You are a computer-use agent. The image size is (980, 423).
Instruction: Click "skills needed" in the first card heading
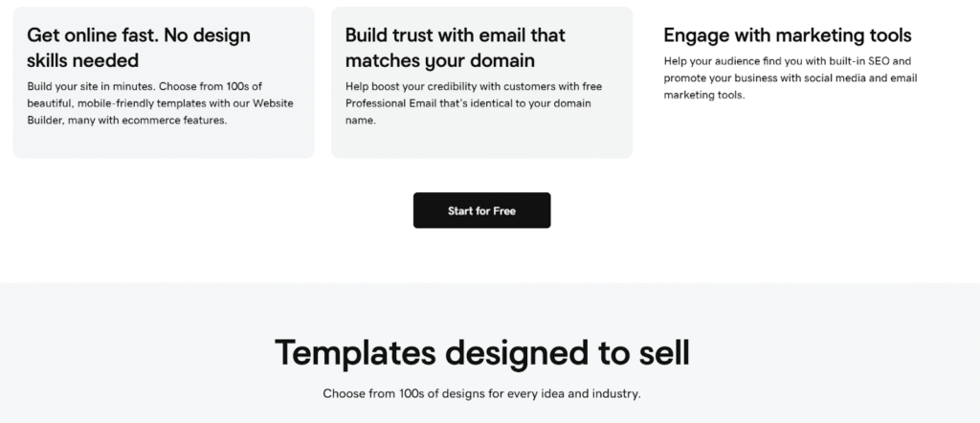coord(82,60)
